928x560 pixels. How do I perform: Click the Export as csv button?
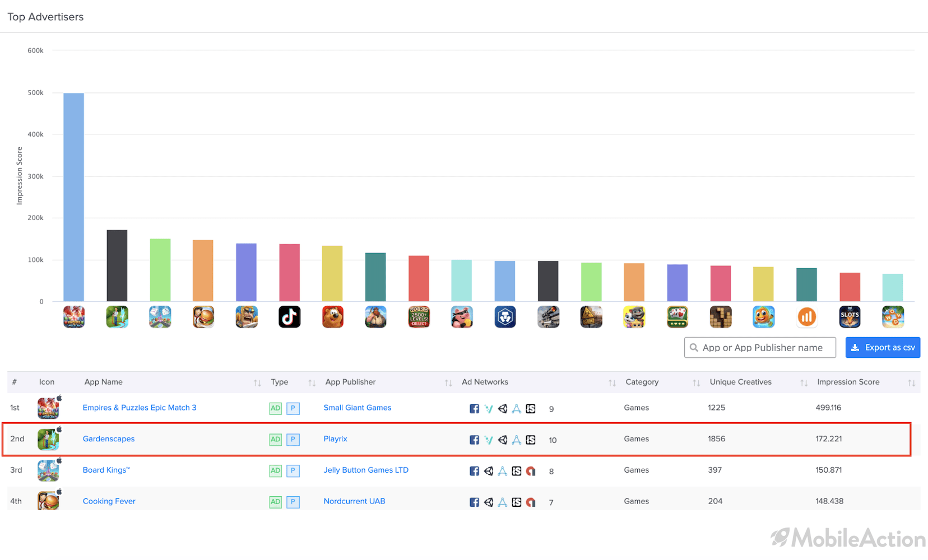click(883, 348)
